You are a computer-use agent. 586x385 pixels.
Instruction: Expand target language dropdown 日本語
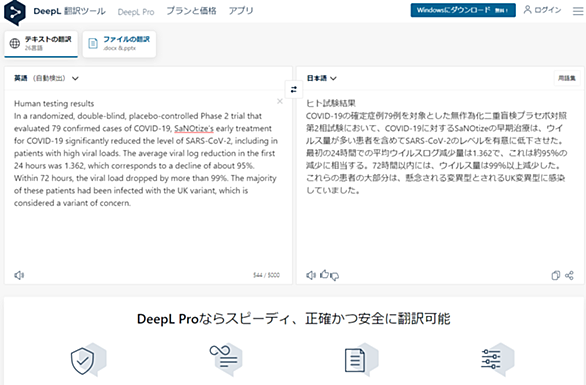322,78
